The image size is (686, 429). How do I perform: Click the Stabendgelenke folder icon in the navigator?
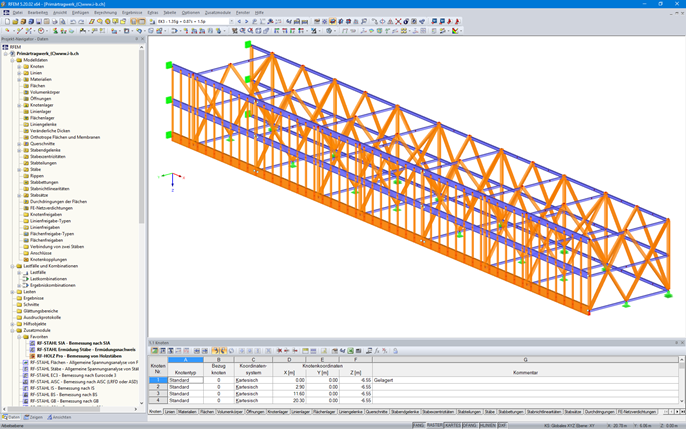pos(26,150)
